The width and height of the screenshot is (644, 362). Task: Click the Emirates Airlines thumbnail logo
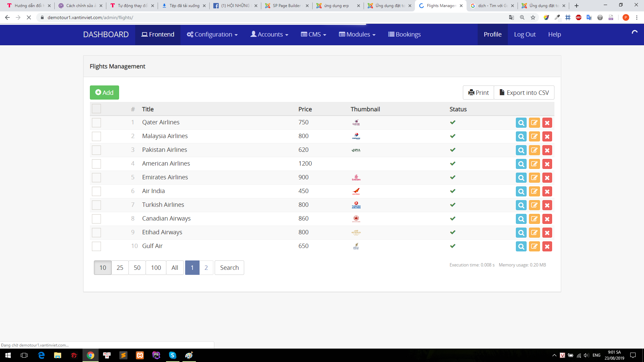356,178
